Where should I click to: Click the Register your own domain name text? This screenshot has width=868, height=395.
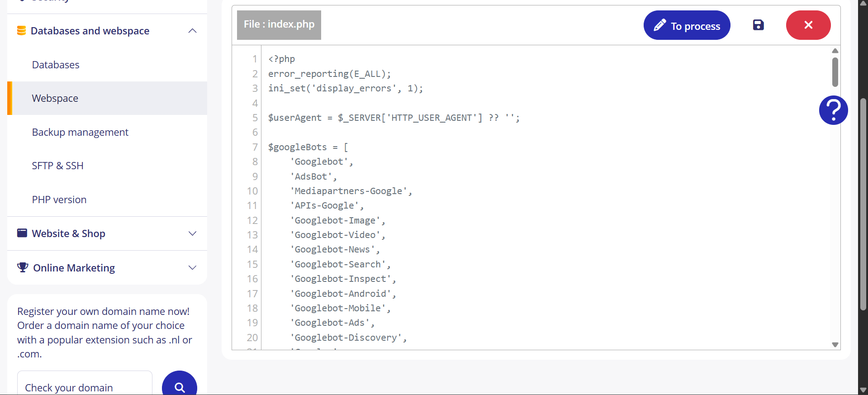point(104,333)
